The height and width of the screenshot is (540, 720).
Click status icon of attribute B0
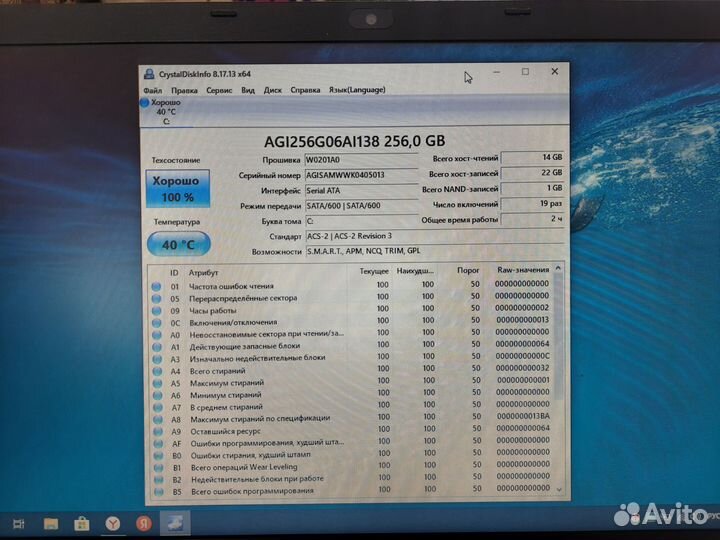(x=158, y=456)
